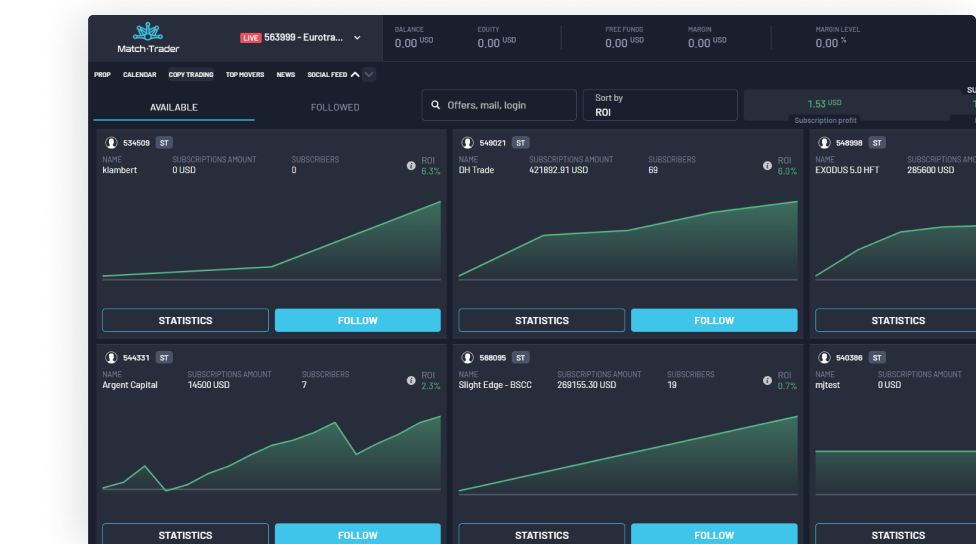Follow the Slight Edge - BSCC provider

(x=714, y=535)
